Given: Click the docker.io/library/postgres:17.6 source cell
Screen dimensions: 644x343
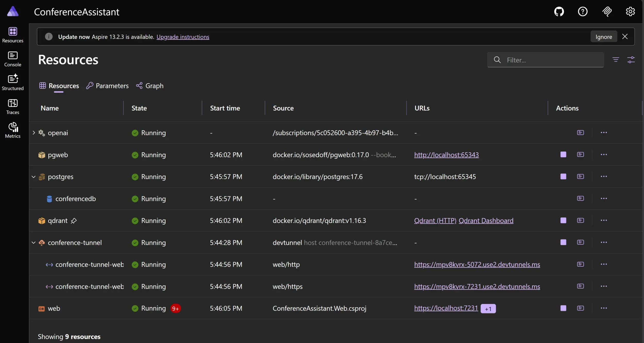Looking at the screenshot, I should 317,177.
